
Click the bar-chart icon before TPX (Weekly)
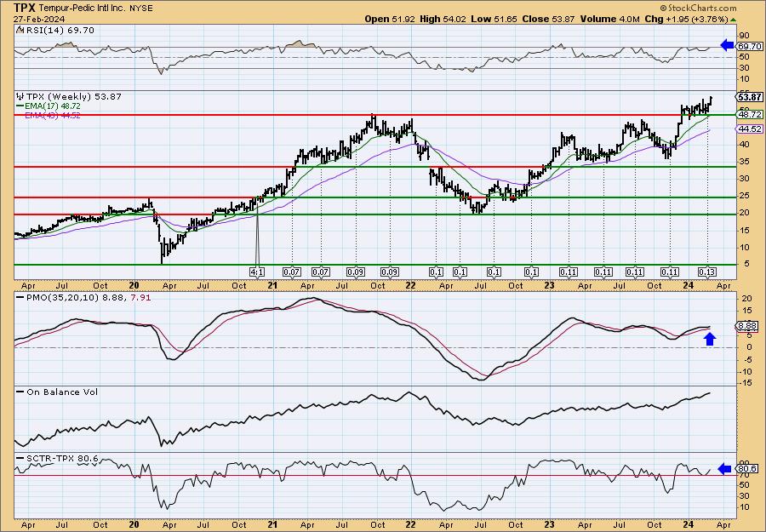click(20, 96)
